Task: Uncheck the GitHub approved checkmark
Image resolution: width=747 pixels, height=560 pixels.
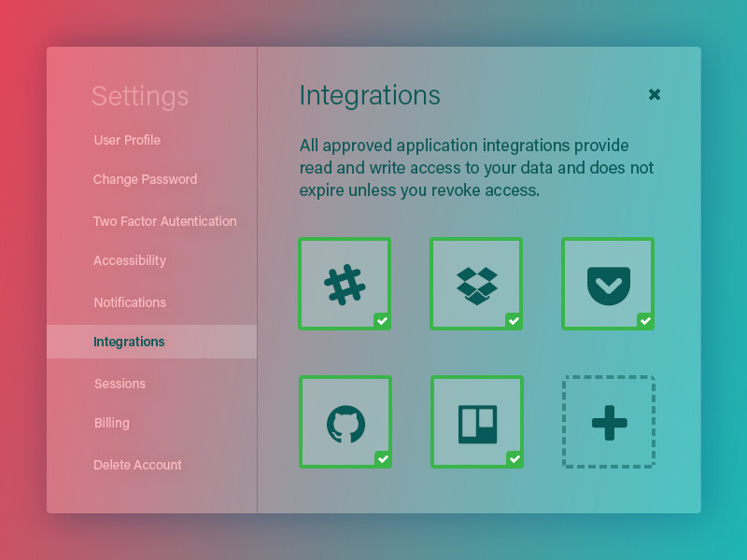Action: click(382, 459)
